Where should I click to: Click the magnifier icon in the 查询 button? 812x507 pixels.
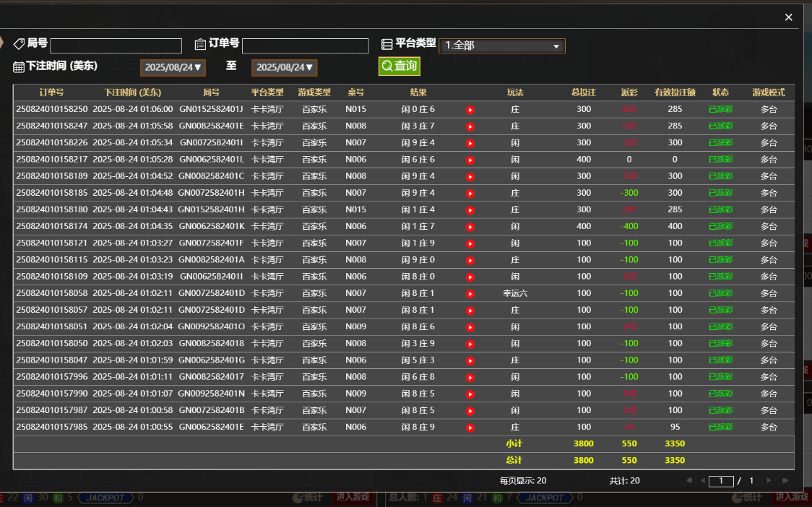388,66
